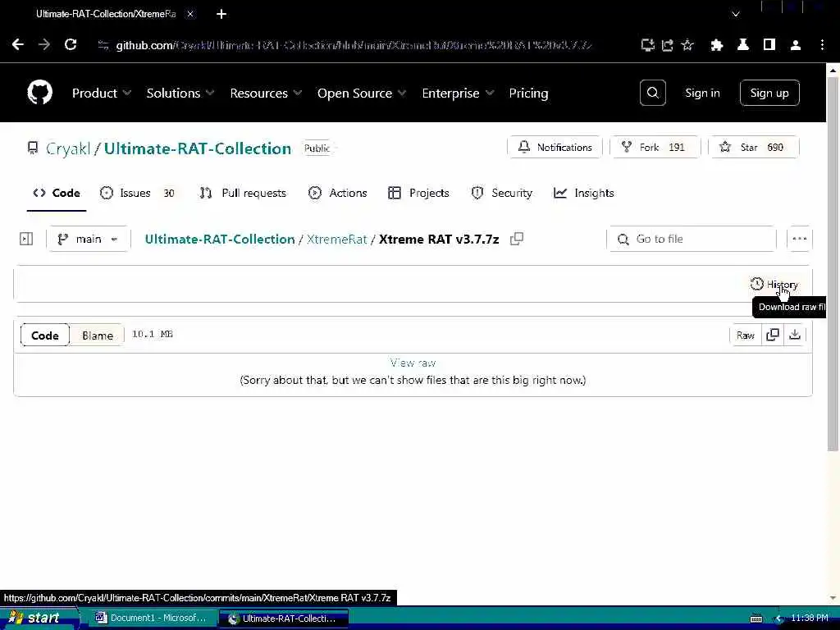The width and height of the screenshot is (840, 630).
Task: Open a new browser tab
Action: [221, 14]
